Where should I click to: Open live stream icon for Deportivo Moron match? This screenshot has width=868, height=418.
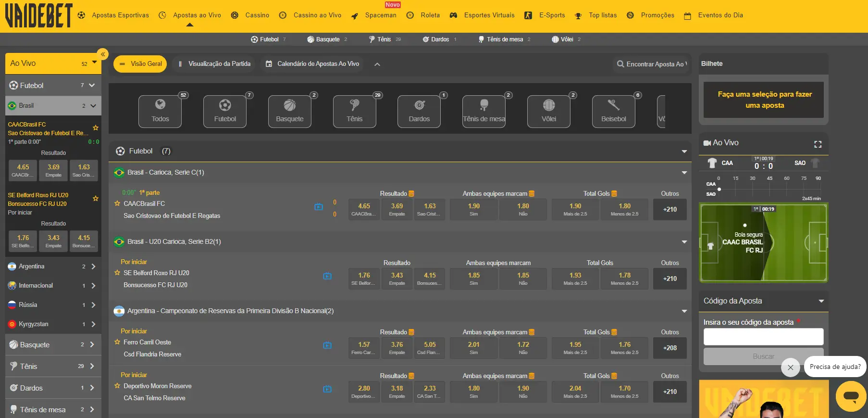327,389
